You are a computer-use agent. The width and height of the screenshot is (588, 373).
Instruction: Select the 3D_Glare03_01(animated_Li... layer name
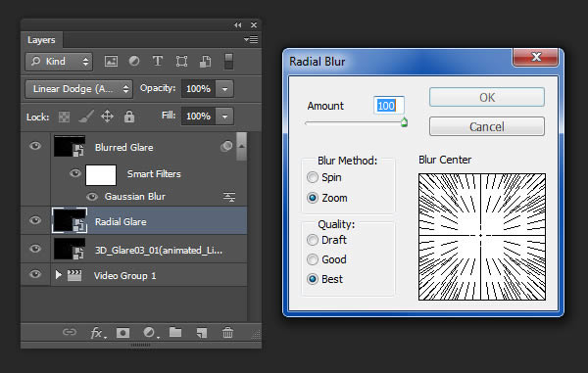158,251
